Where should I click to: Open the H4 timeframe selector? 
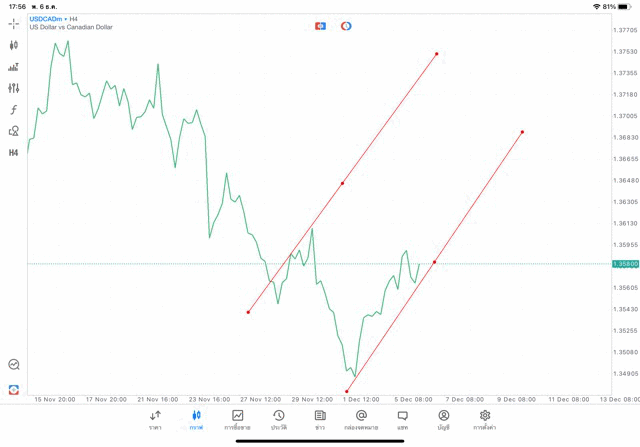tap(14, 153)
